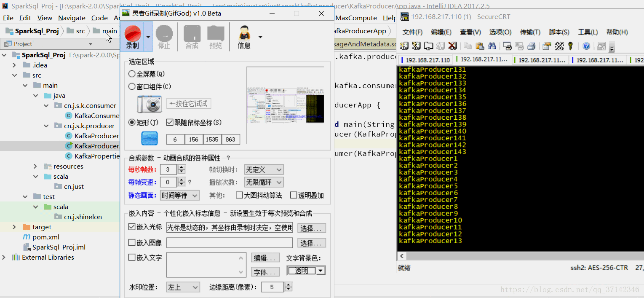Click 编辑 button for embedded text
Viewport: 644px width, 298px height.
click(x=265, y=258)
